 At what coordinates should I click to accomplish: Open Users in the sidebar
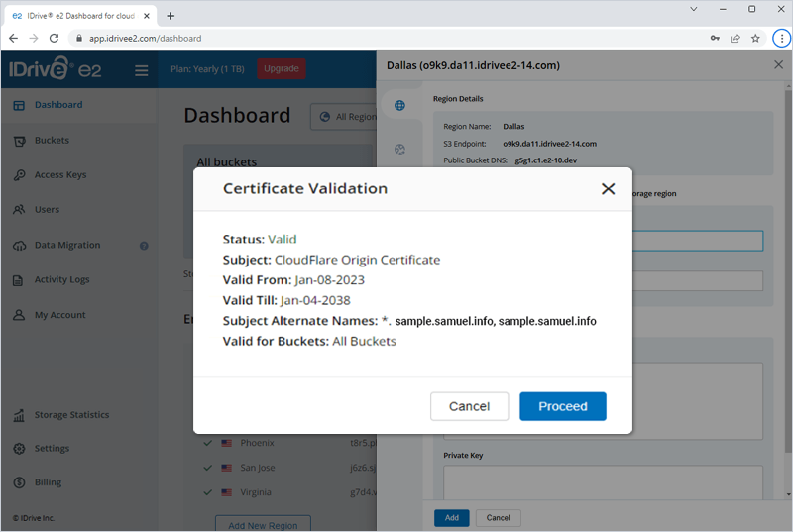47,210
